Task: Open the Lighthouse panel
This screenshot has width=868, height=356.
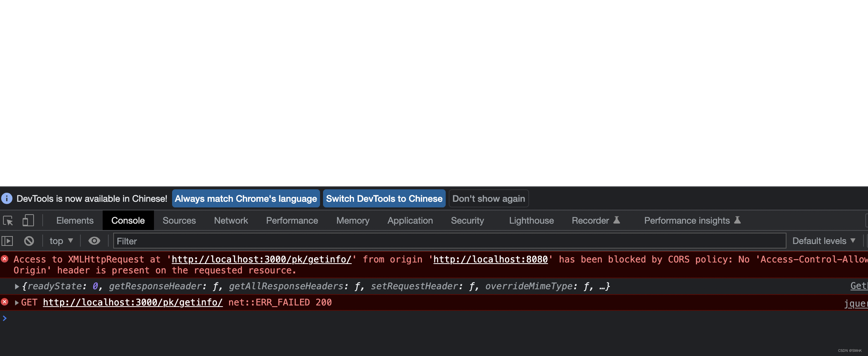Action: (x=531, y=220)
